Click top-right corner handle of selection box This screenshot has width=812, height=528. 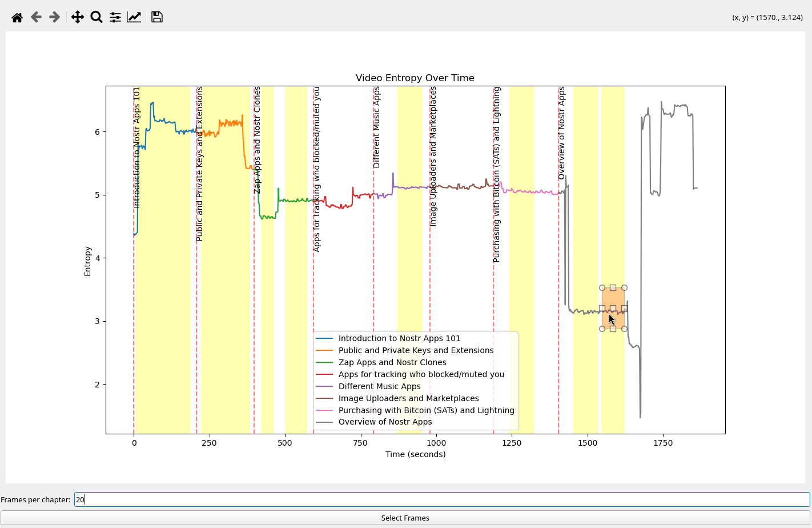(x=624, y=288)
